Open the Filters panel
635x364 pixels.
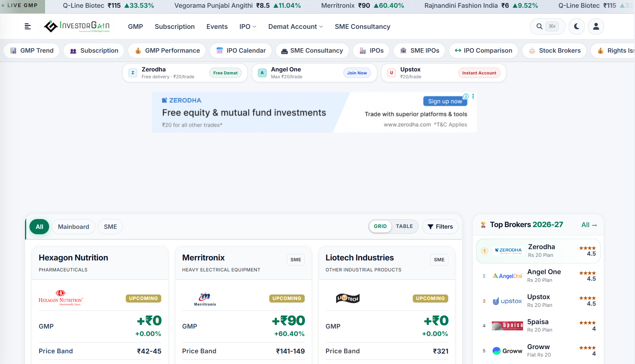[440, 227]
